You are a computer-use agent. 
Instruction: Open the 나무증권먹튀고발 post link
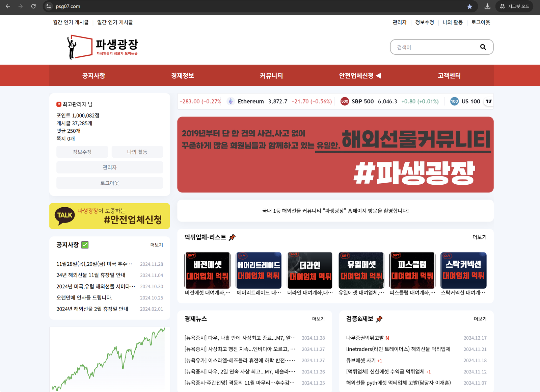(365, 338)
